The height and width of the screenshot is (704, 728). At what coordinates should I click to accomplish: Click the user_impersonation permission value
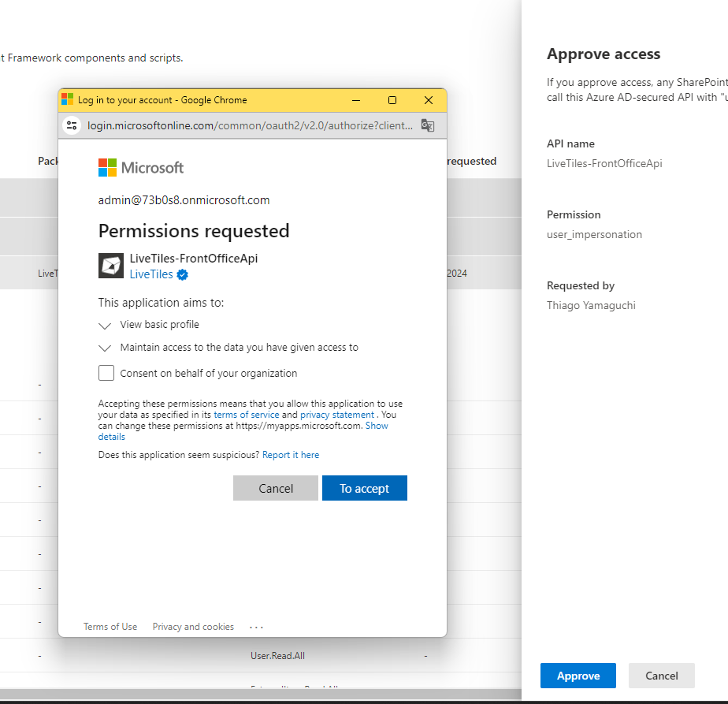coord(594,235)
